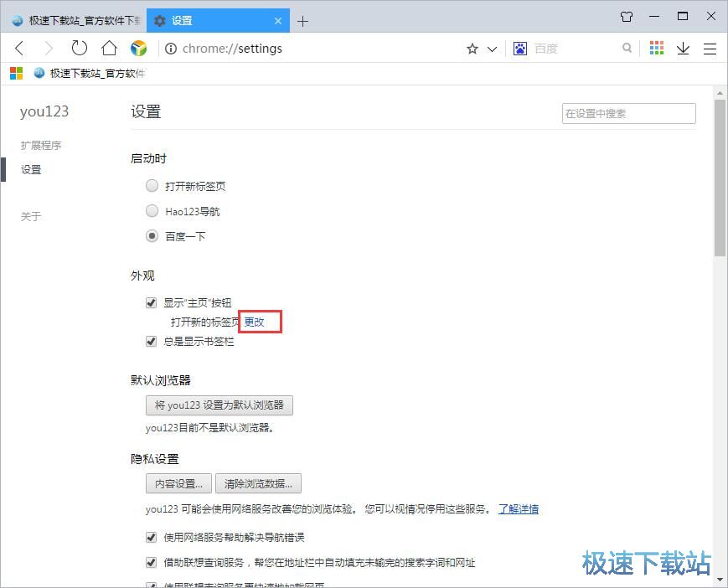Minimize the browser window
728x588 pixels.
click(x=654, y=16)
